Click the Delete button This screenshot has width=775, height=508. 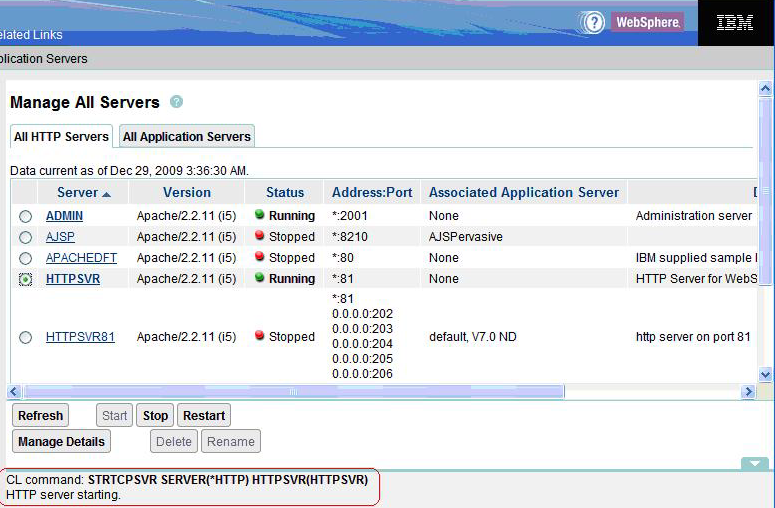coord(174,441)
